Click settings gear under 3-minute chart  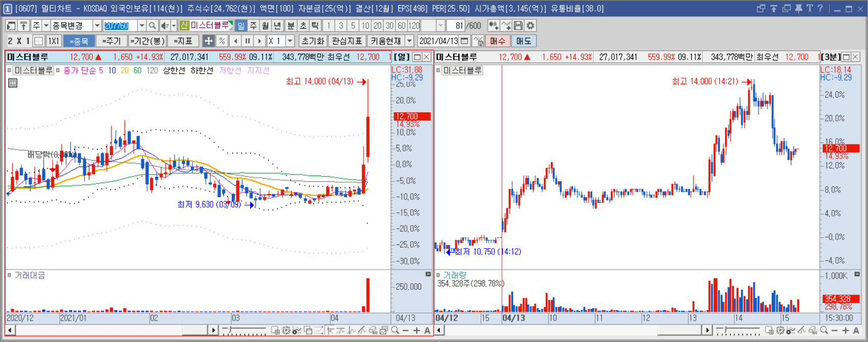click(780, 330)
